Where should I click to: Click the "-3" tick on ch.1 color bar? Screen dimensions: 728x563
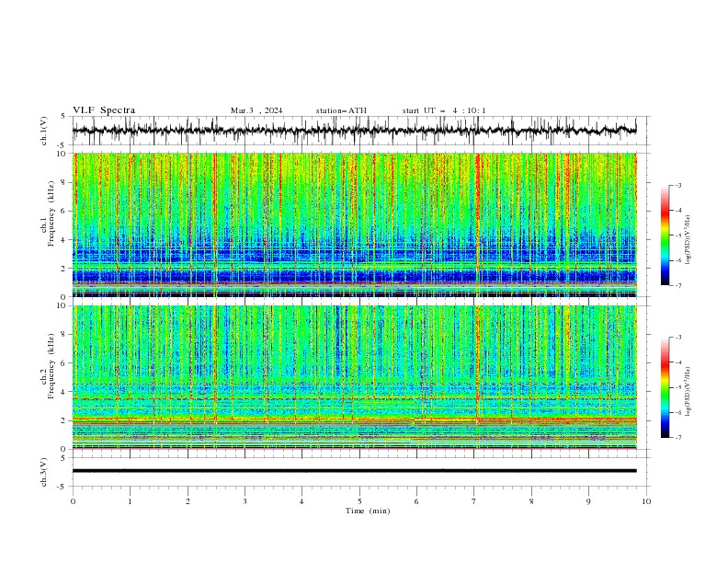tap(678, 185)
